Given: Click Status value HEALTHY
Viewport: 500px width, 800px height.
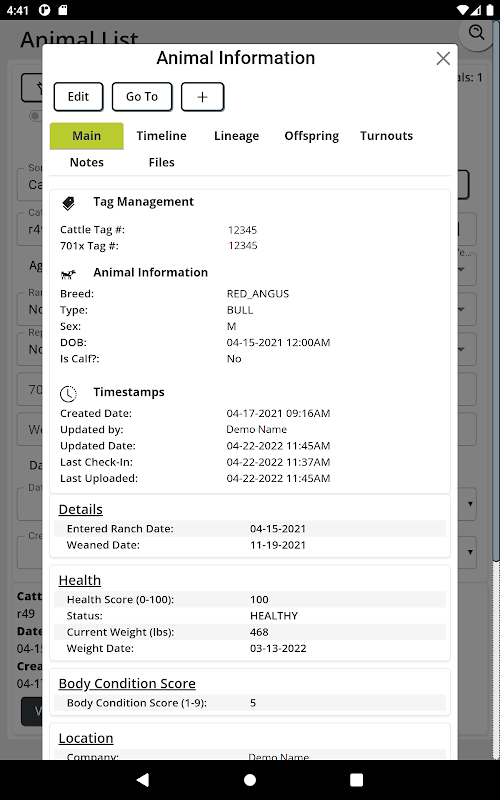Looking at the screenshot, I should (274, 616).
